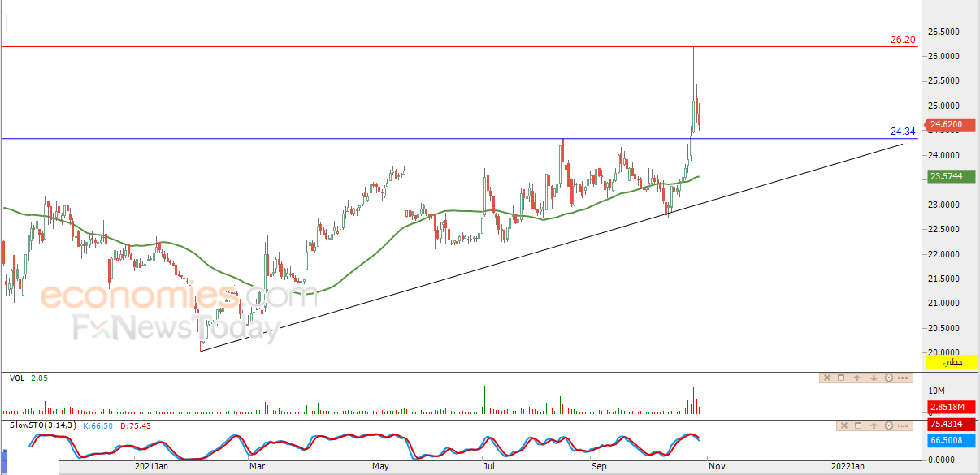Click the 22.0000 price axis label
The width and height of the screenshot is (980, 475).
tap(946, 254)
